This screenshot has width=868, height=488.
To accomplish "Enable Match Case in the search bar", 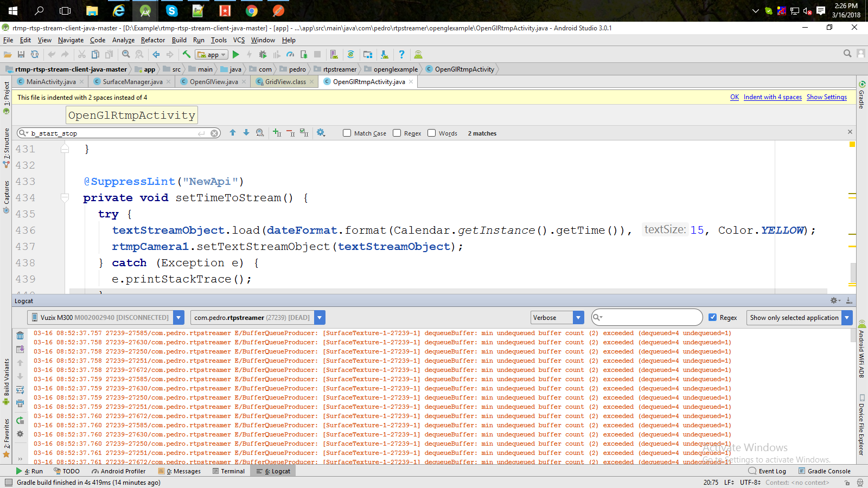I will point(347,133).
